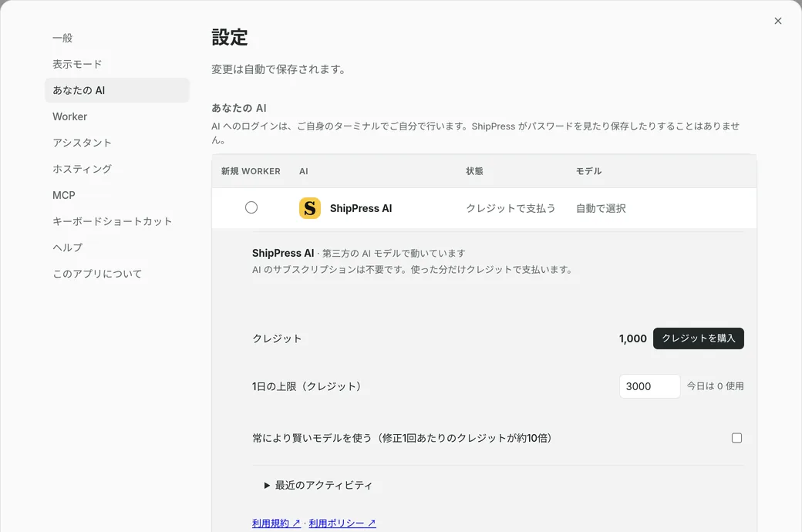Focus the daily credit limit field showing 3000
Screen dimensions: 802x532
[649, 386]
